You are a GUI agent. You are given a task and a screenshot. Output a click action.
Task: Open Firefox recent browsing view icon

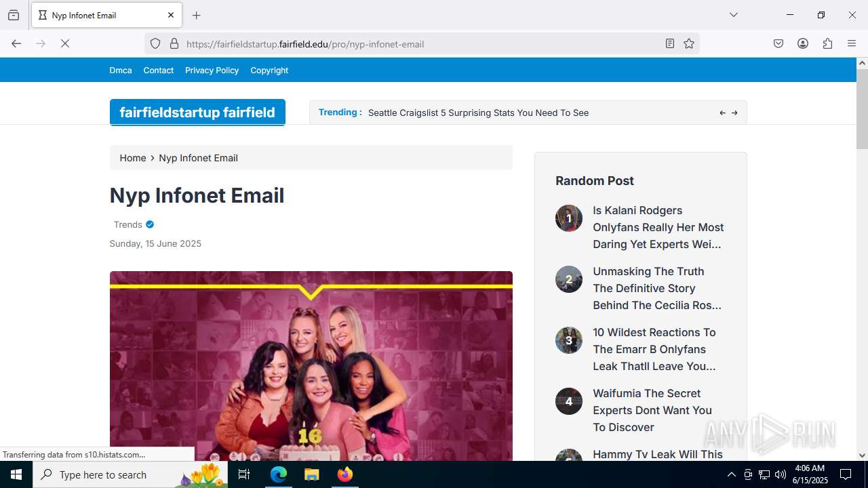(14, 15)
